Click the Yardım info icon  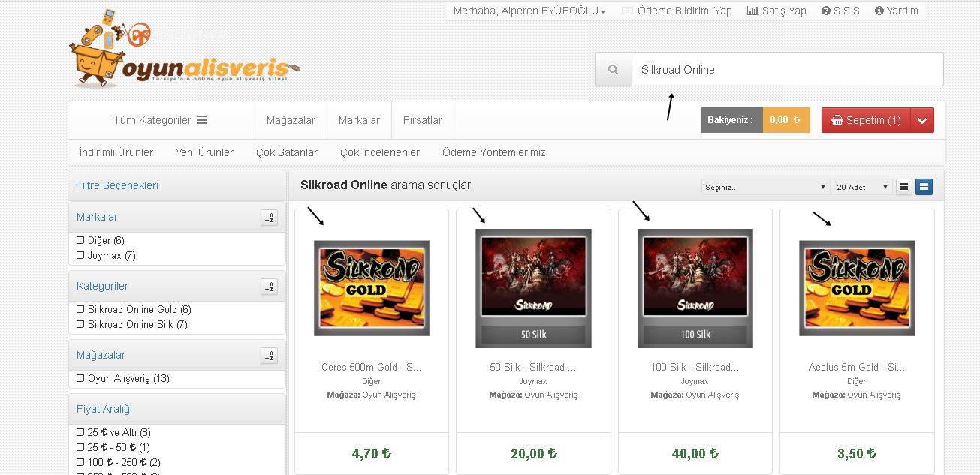[x=879, y=11]
